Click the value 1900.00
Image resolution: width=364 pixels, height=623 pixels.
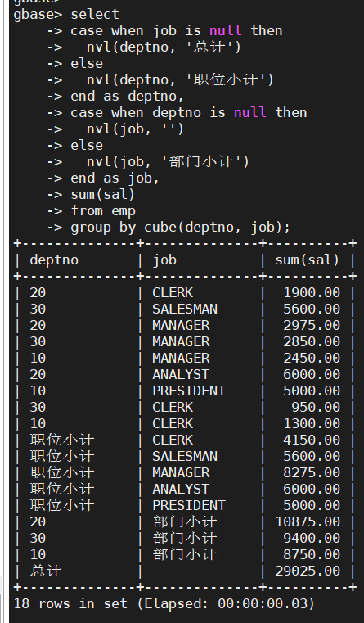pos(312,292)
